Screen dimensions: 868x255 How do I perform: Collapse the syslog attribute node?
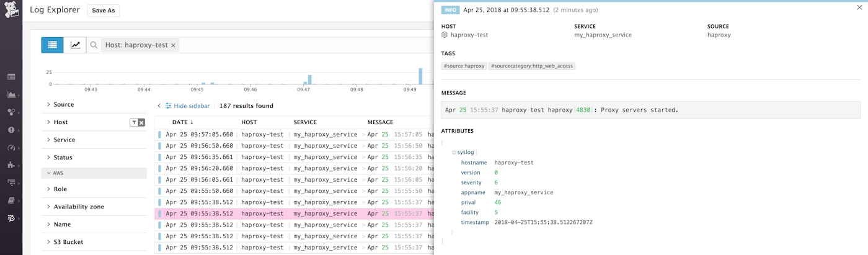click(x=454, y=152)
